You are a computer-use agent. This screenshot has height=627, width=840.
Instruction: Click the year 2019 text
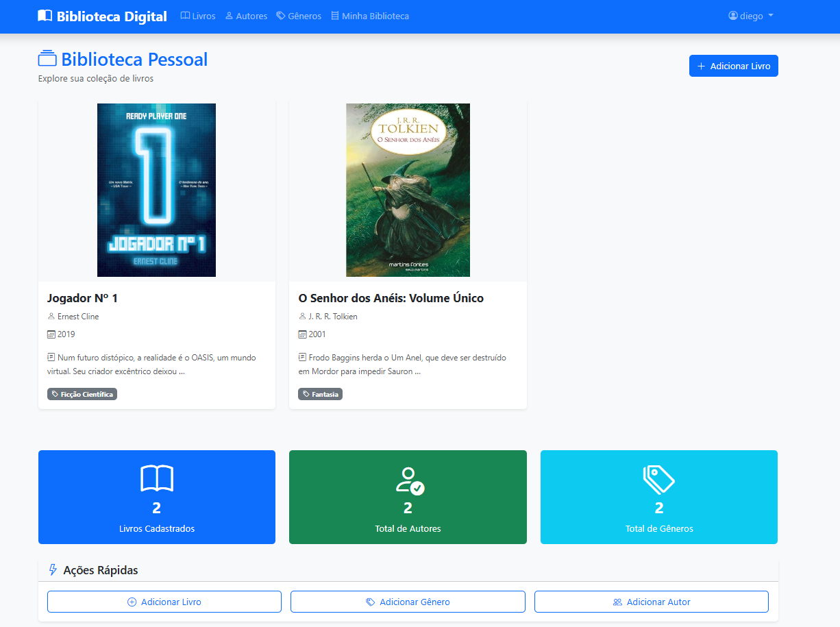point(66,334)
